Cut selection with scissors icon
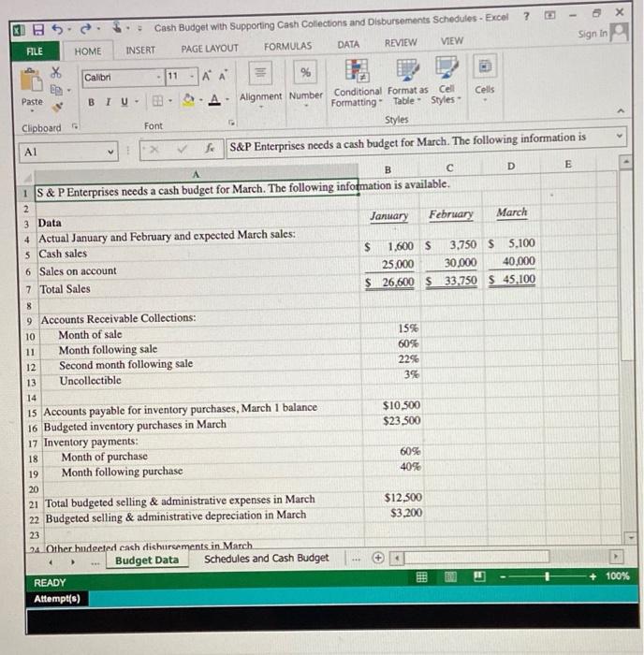 55,72
